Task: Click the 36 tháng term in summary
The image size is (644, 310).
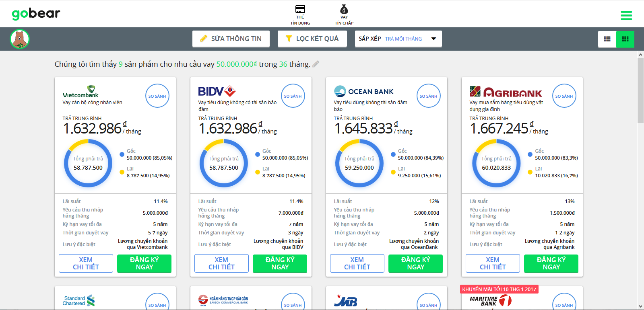Action: click(x=295, y=64)
